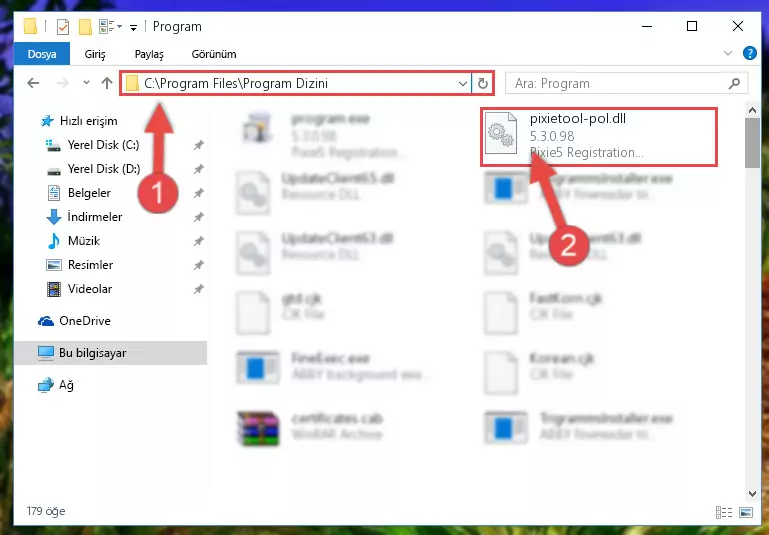This screenshot has width=769, height=535.
Task: Click the address bar path field
Action: pyautogui.click(x=296, y=83)
